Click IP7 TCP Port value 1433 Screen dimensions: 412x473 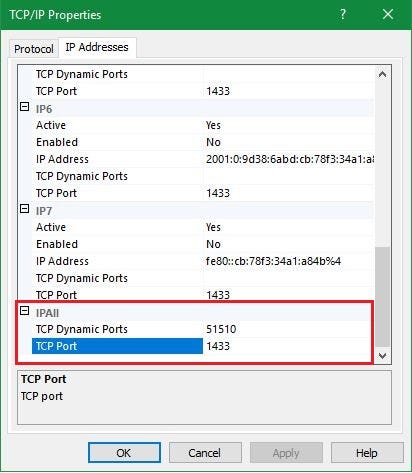coord(218,295)
